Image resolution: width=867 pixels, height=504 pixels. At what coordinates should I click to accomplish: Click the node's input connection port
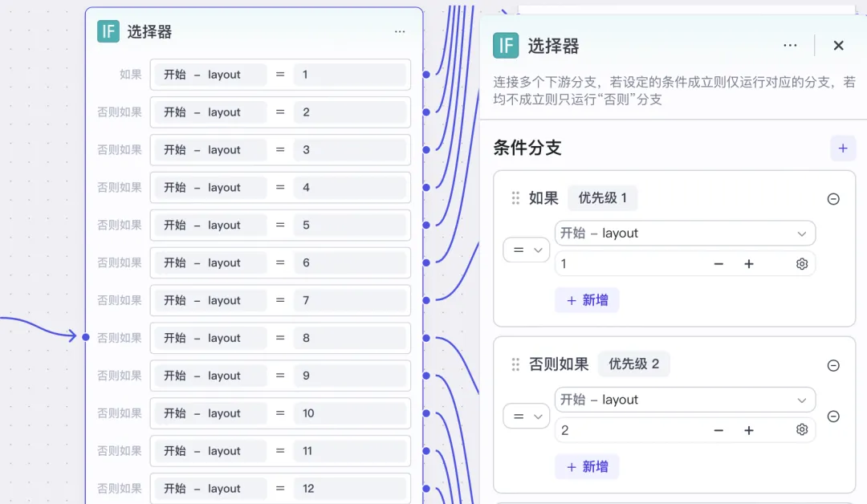coord(86,337)
